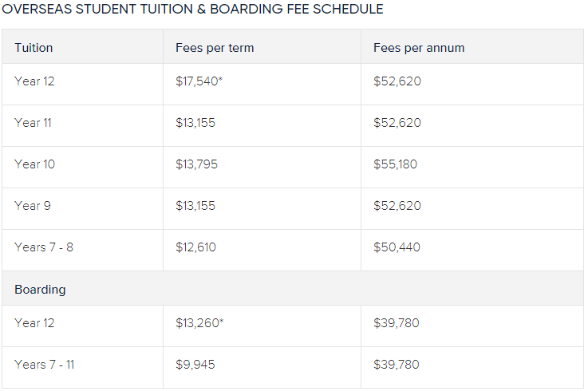Select the Year 11 $52,620 annual fee
Screen dimensions: 588x391
(397, 123)
